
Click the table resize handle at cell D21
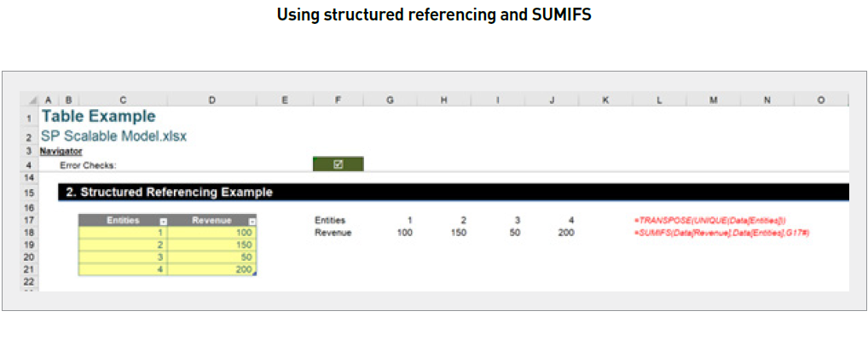(254, 273)
